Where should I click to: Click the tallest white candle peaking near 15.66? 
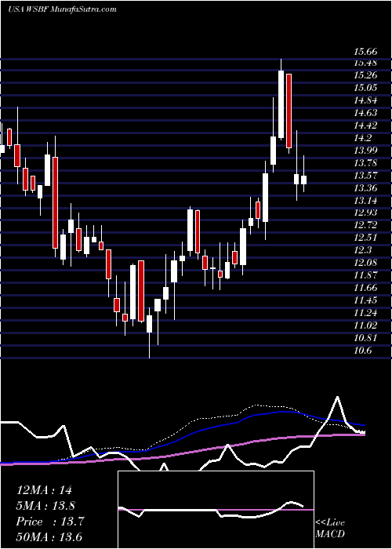281,104
